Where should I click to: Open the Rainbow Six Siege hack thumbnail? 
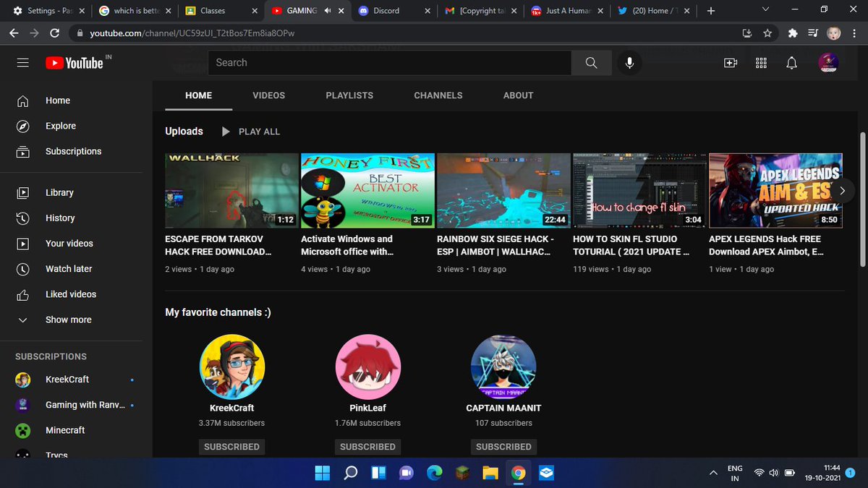click(503, 191)
